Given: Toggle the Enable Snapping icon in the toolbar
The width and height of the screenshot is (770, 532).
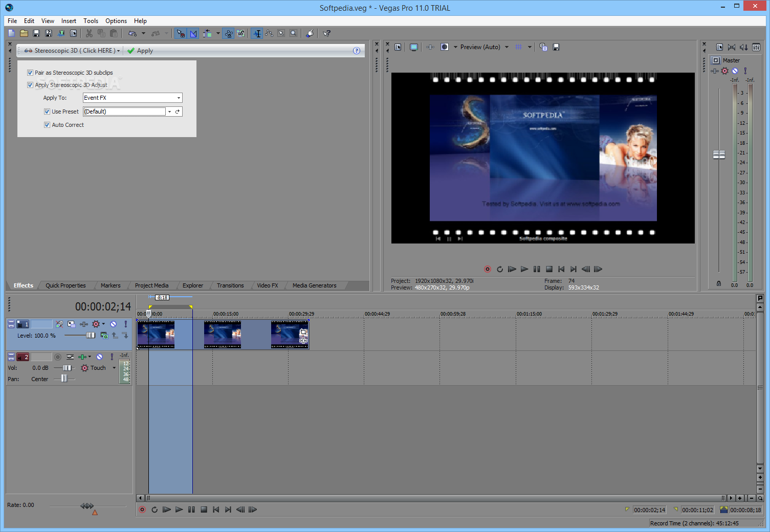Looking at the screenshot, I should 181,33.
